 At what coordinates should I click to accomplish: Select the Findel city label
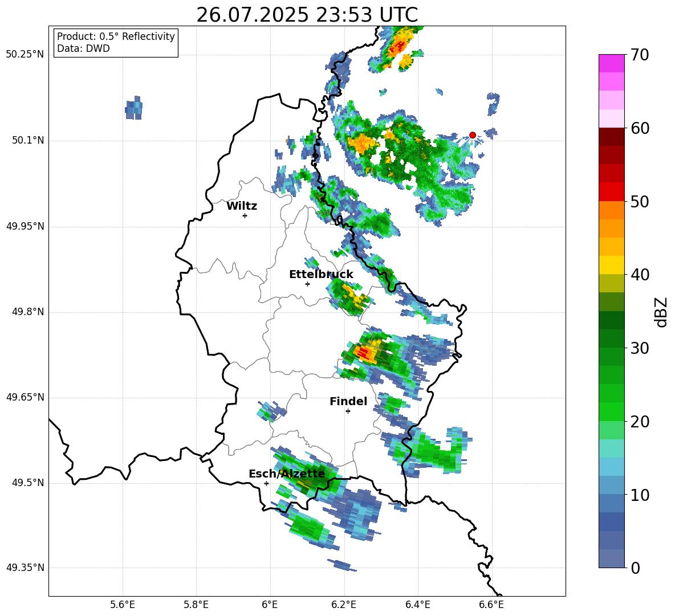tap(348, 401)
